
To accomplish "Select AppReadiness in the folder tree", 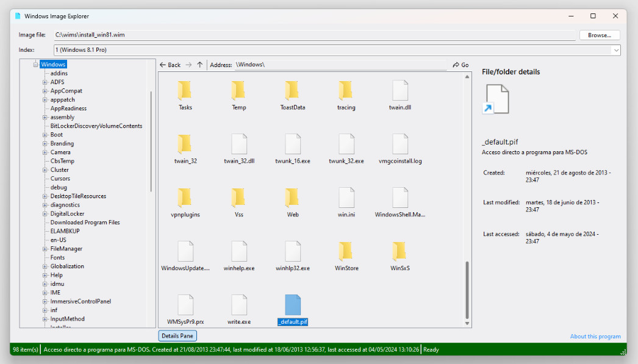I will (x=68, y=109).
